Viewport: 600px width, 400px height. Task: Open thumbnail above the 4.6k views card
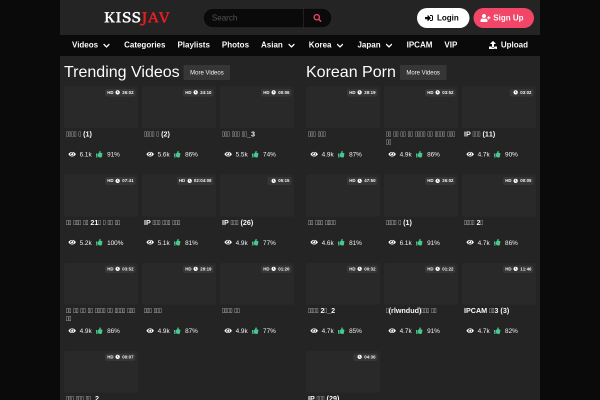click(343, 196)
